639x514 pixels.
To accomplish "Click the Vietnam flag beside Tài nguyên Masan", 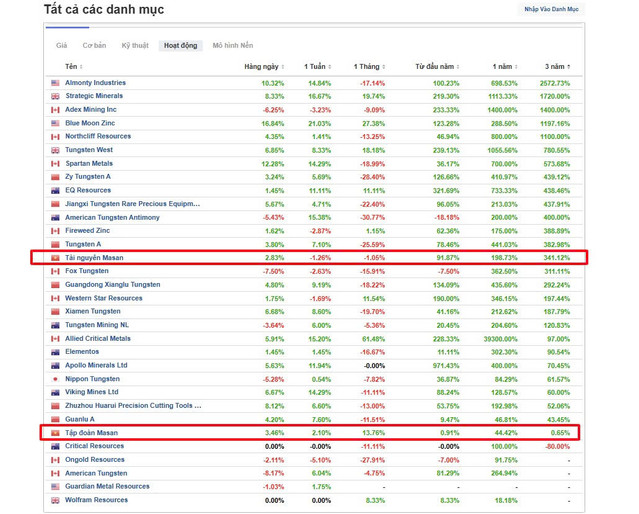I will (x=56, y=258).
